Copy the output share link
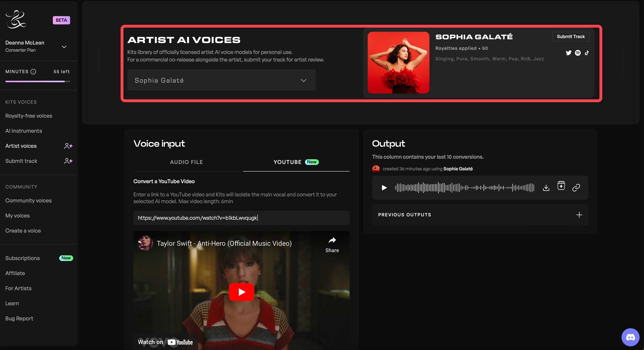Viewport: 644px width, 350px height. 576,188
